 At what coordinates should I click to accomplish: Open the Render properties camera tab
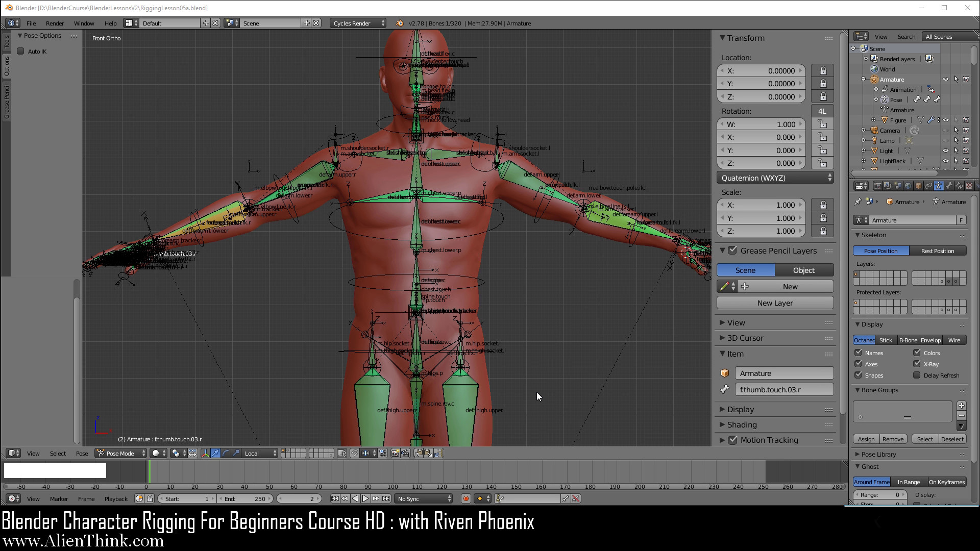point(878,186)
